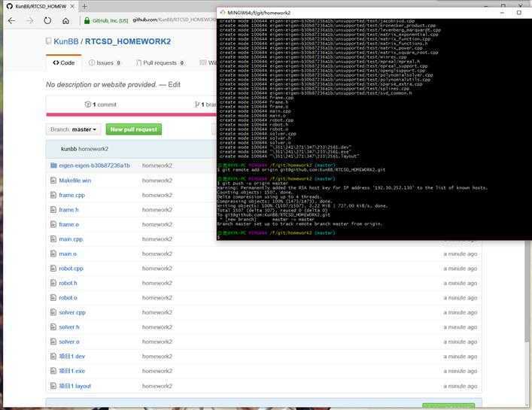Open 项目1.layout file
Screen dimensions: 532x410
click(75, 386)
